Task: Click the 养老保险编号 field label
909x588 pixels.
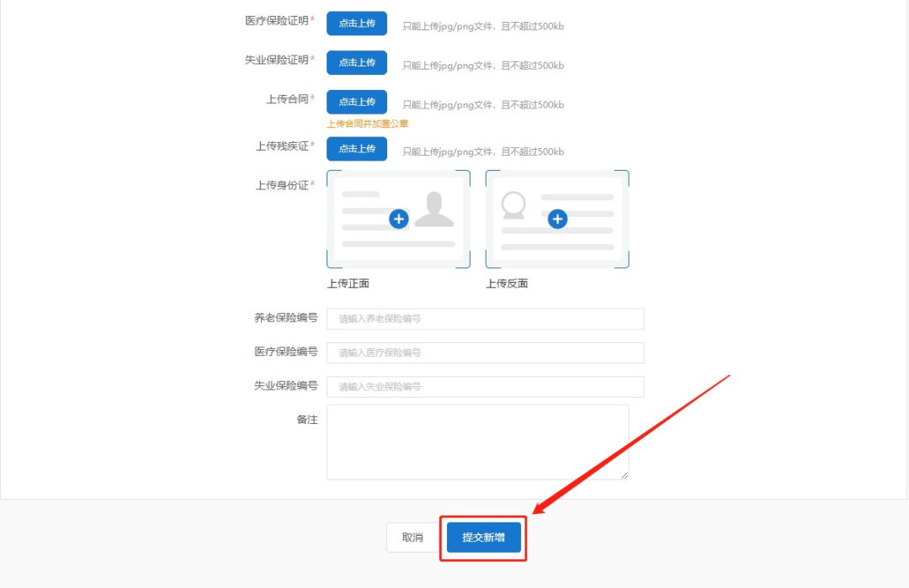Action: coord(286,318)
